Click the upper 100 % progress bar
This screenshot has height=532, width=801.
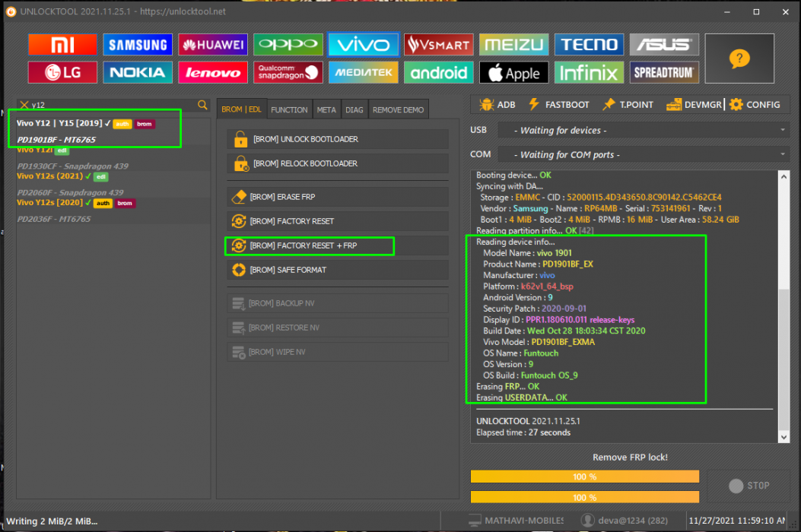pos(585,477)
